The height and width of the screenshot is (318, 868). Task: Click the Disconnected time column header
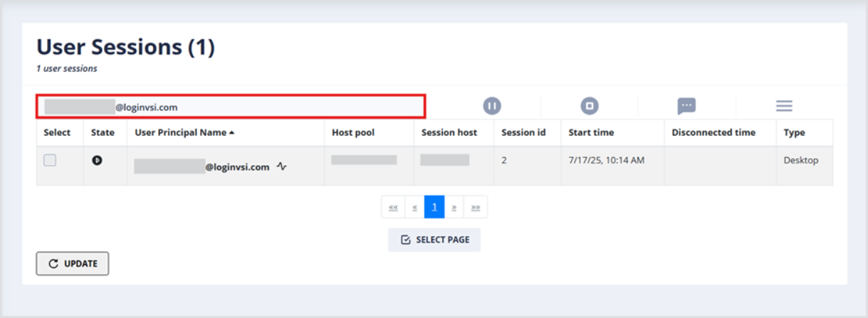pyautogui.click(x=713, y=132)
